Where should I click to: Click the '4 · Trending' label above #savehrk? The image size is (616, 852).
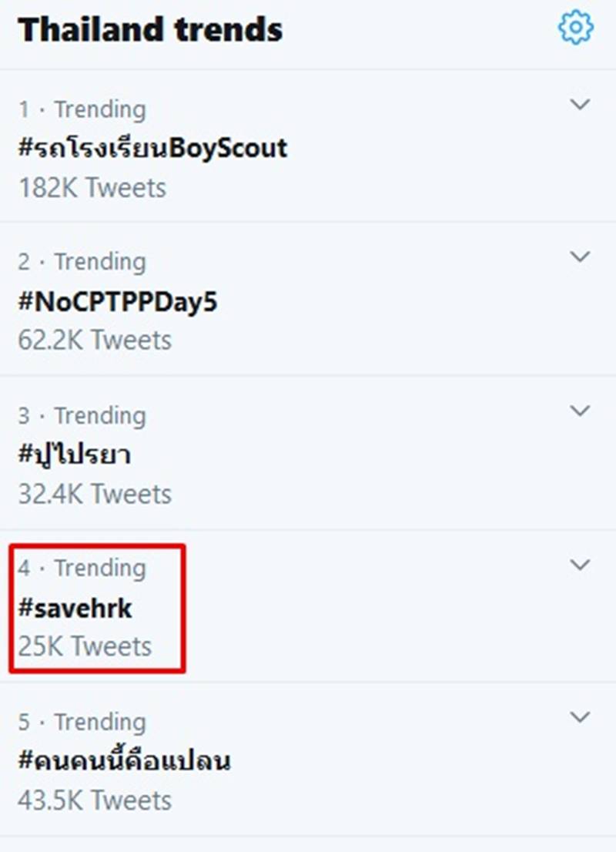82,568
